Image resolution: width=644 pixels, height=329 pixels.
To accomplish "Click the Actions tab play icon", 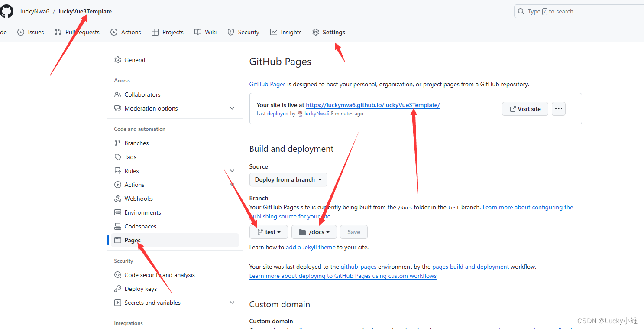I will pyautogui.click(x=114, y=32).
